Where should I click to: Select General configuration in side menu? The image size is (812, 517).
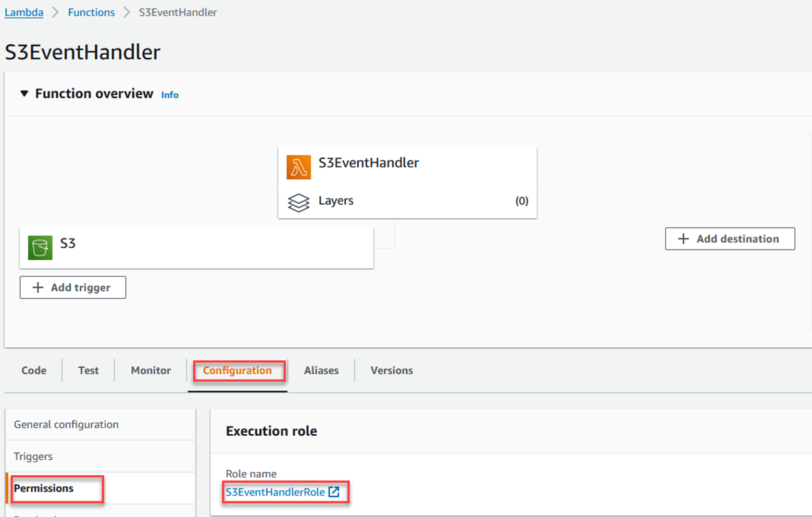click(x=100, y=424)
